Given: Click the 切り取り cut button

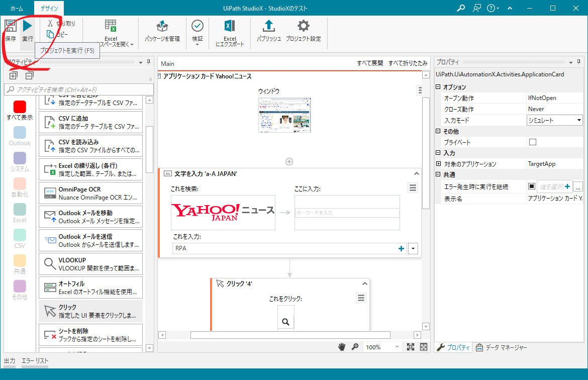Looking at the screenshot, I should (61, 23).
